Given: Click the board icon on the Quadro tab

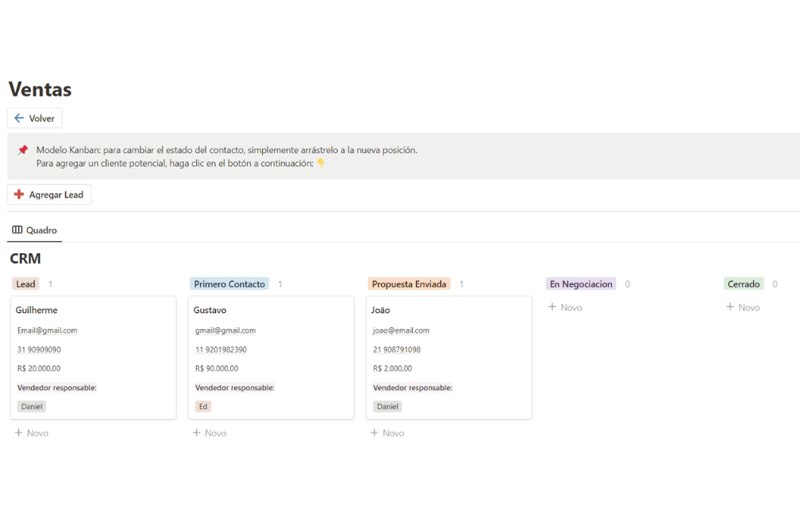Looking at the screenshot, I should pyautogui.click(x=18, y=230).
